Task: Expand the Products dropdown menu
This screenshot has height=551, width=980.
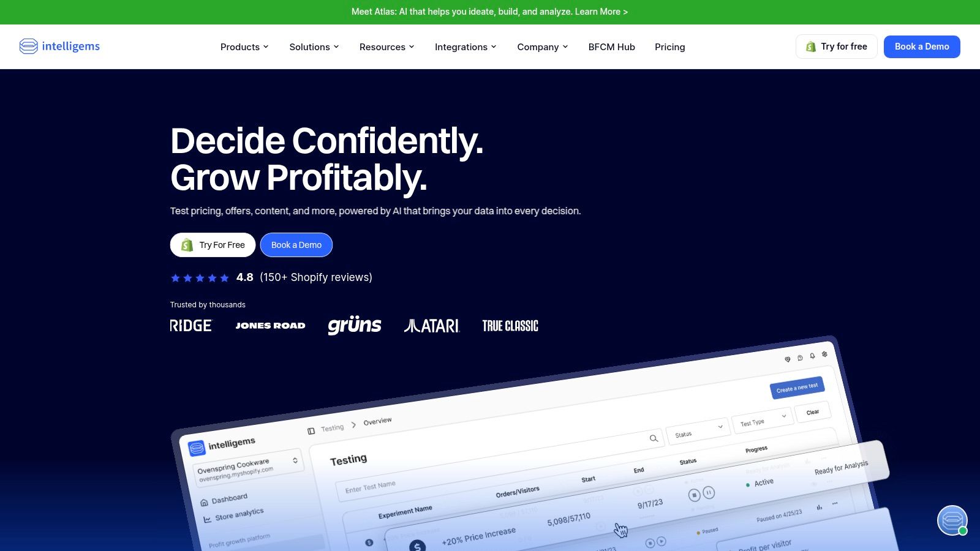Action: [x=244, y=47]
